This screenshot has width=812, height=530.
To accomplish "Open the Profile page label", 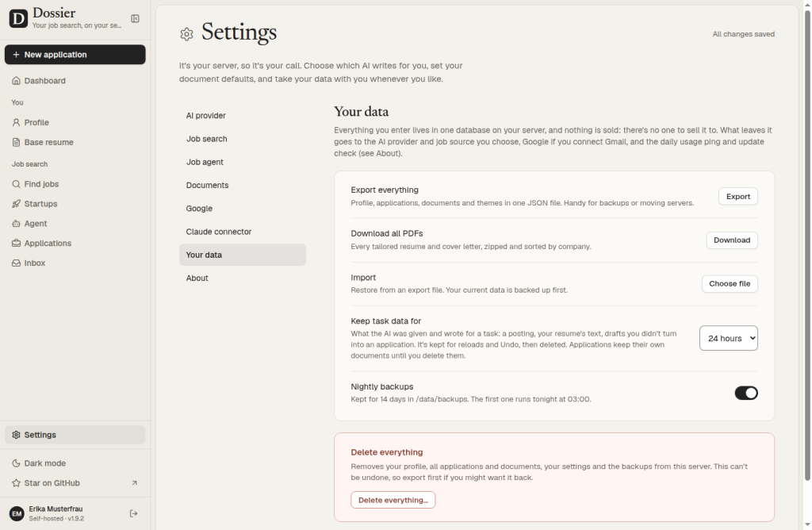I will tap(36, 123).
